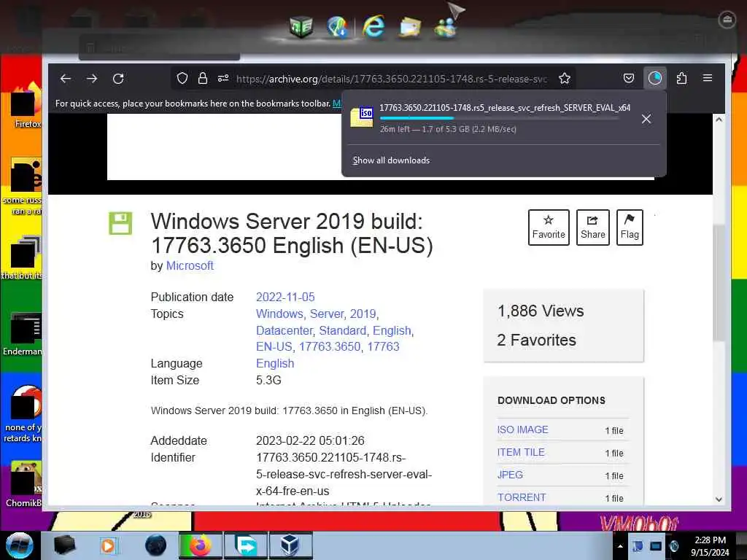Open the ITEM TILE download option

521,452
